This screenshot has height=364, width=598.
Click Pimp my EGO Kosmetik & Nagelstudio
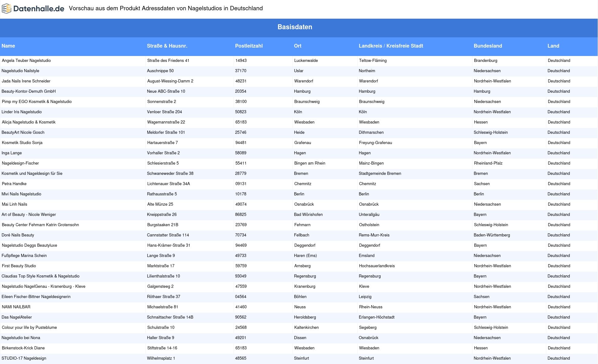pyautogui.click(x=37, y=102)
